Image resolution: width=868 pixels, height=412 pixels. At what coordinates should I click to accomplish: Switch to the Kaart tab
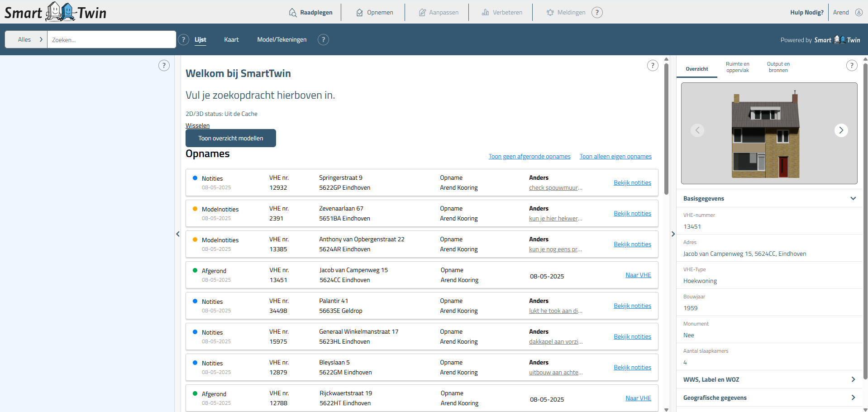coord(231,40)
